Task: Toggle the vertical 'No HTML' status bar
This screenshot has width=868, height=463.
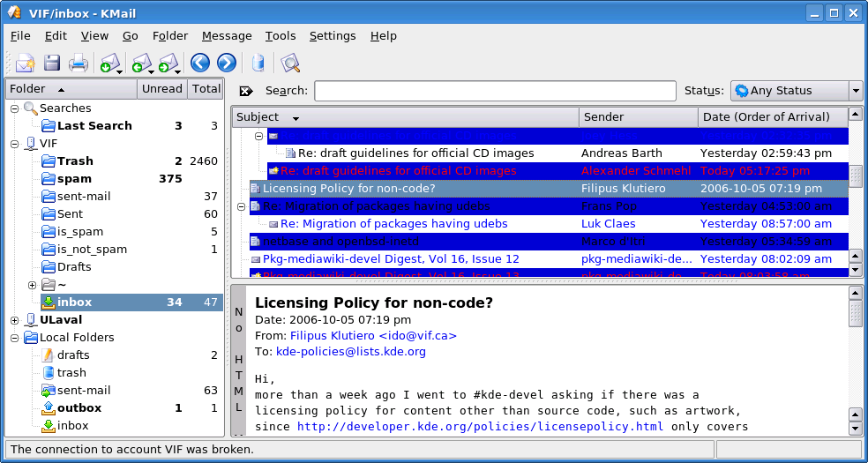Action: point(238,360)
